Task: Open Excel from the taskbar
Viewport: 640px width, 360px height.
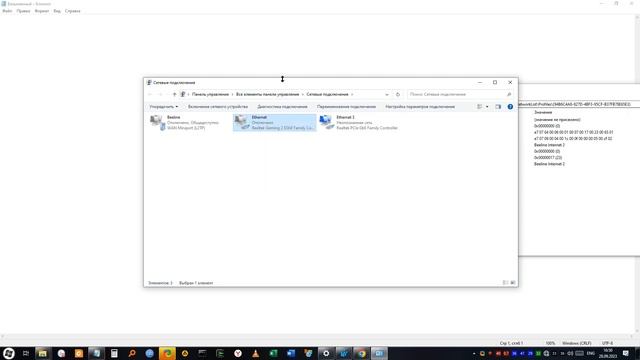Action: tap(273, 353)
